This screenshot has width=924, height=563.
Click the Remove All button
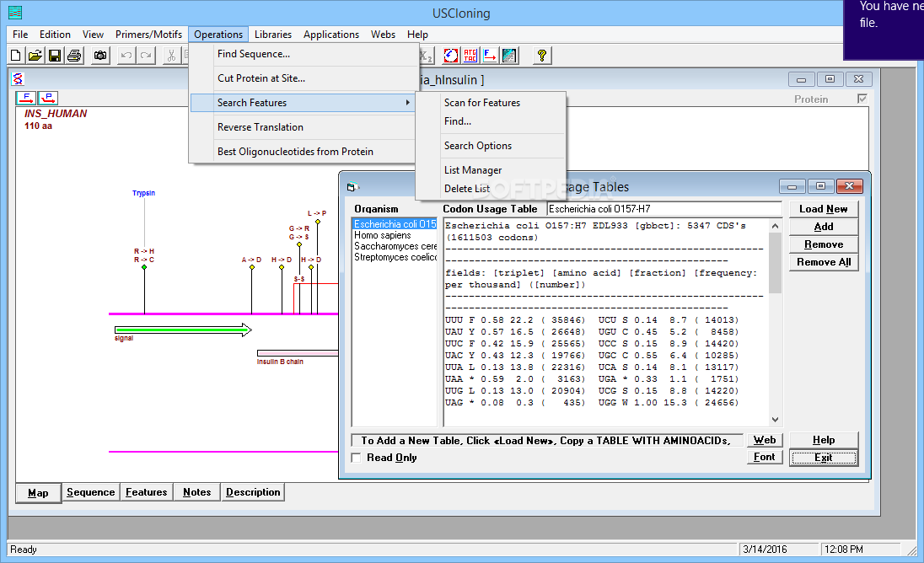(823, 262)
